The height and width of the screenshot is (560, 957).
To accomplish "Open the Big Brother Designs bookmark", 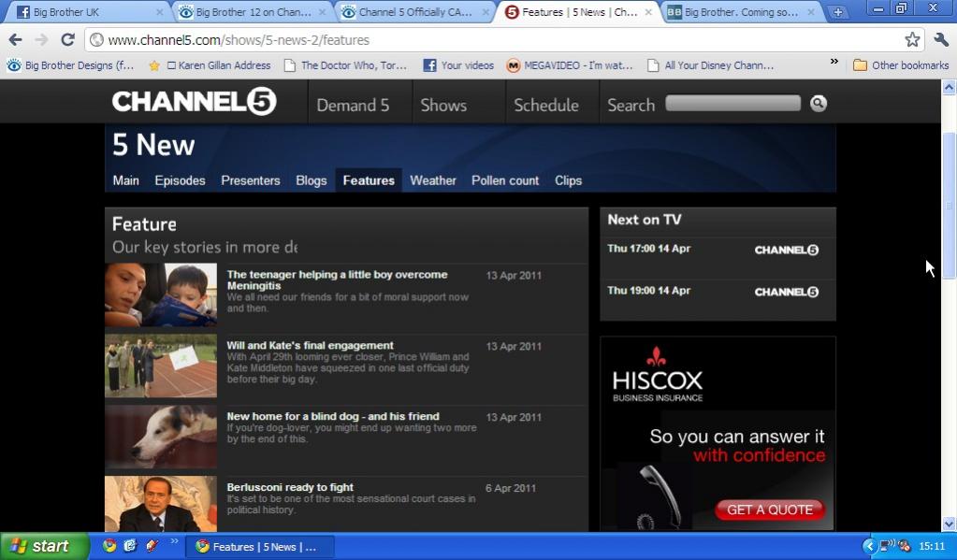I will click(70, 65).
